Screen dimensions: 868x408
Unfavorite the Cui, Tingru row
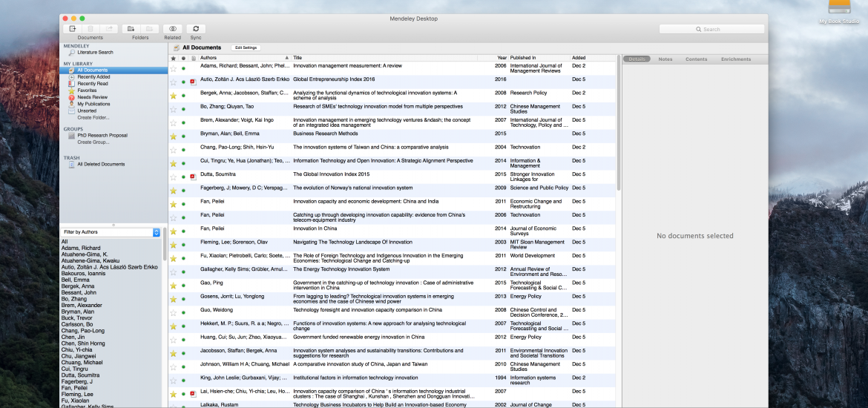[174, 163]
